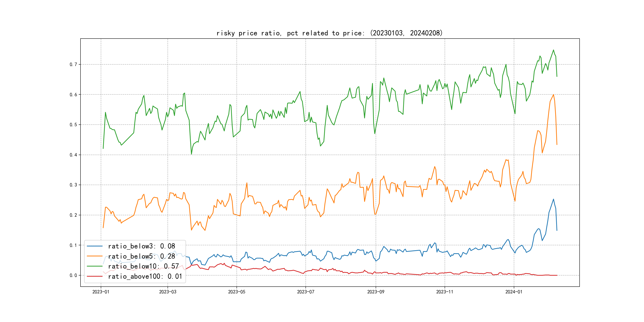Image resolution: width=644 pixels, height=322 pixels.
Task: Click the 0.0 y-axis tick label
Action: tap(73, 275)
